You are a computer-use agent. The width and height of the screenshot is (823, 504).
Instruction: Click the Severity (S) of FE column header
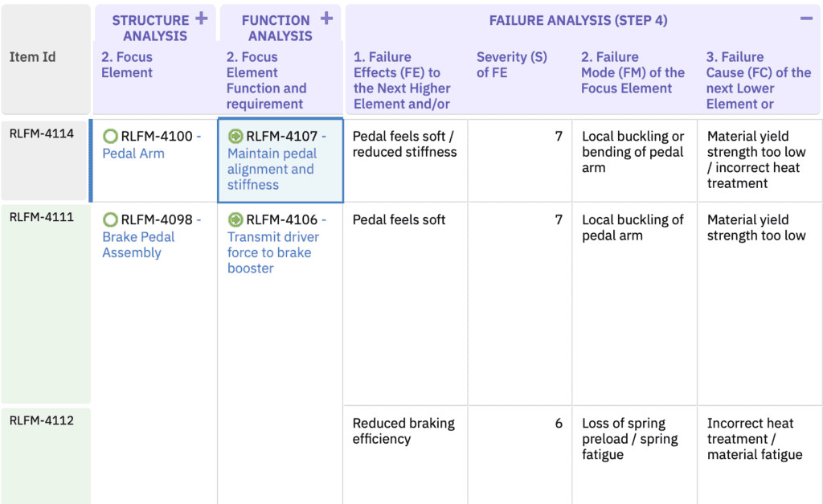(512, 64)
